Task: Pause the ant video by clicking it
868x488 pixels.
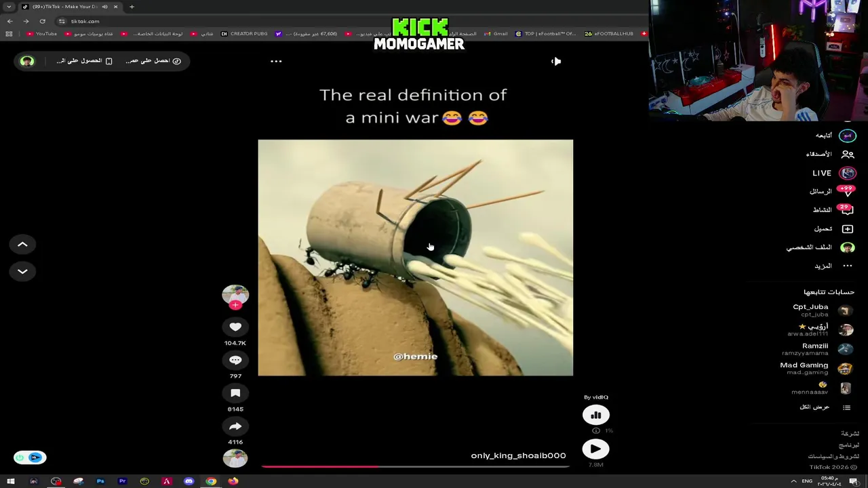Action: tap(415, 258)
